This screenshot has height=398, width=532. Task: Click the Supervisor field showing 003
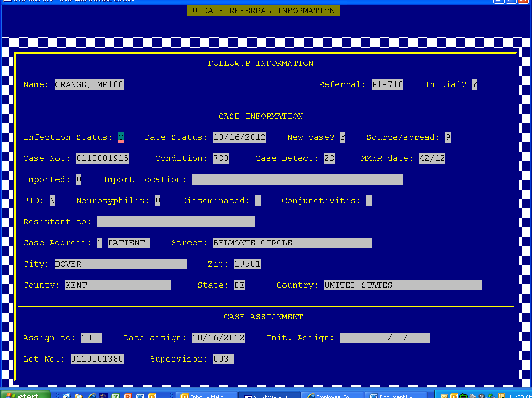[x=223, y=359]
